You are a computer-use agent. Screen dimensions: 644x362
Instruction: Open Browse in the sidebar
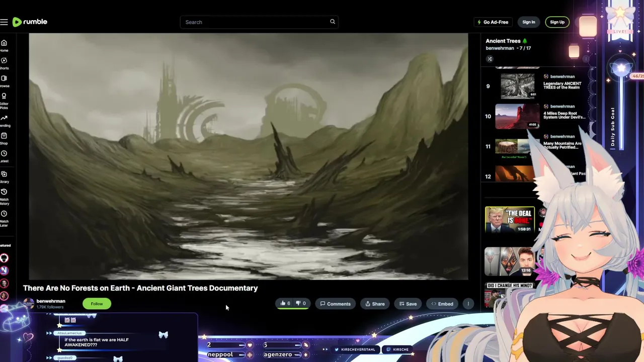(x=4, y=81)
